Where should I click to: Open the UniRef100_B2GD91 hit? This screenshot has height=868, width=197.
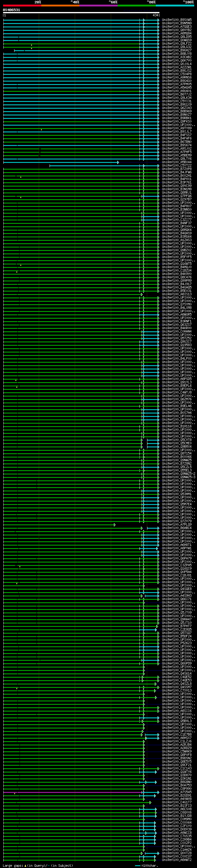click(x=177, y=796)
